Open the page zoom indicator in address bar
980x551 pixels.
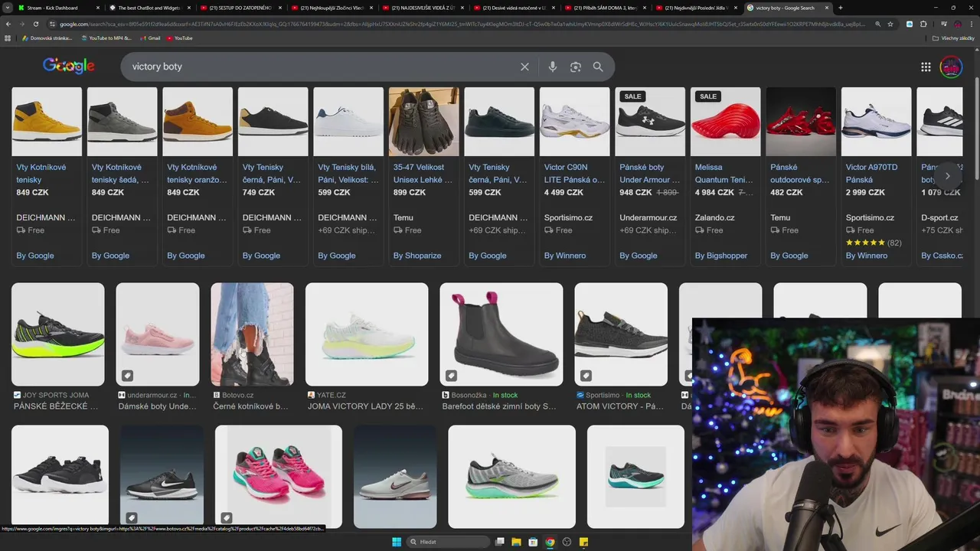click(x=877, y=24)
